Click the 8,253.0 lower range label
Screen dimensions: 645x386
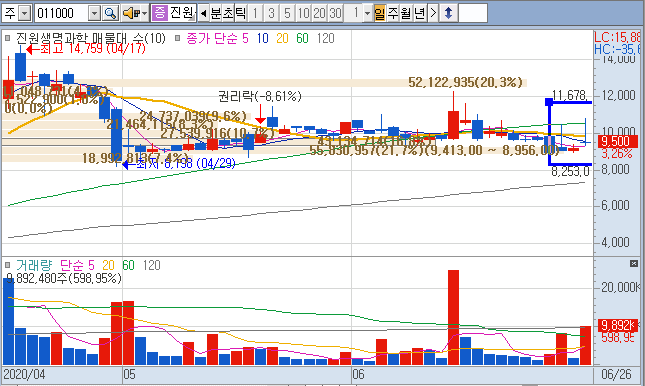point(570,171)
